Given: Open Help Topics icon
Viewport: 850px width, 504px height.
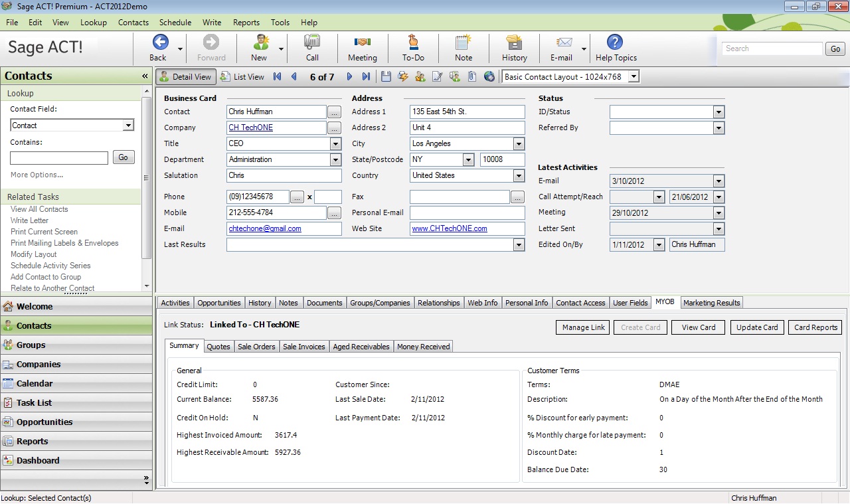Looking at the screenshot, I should coord(615,42).
